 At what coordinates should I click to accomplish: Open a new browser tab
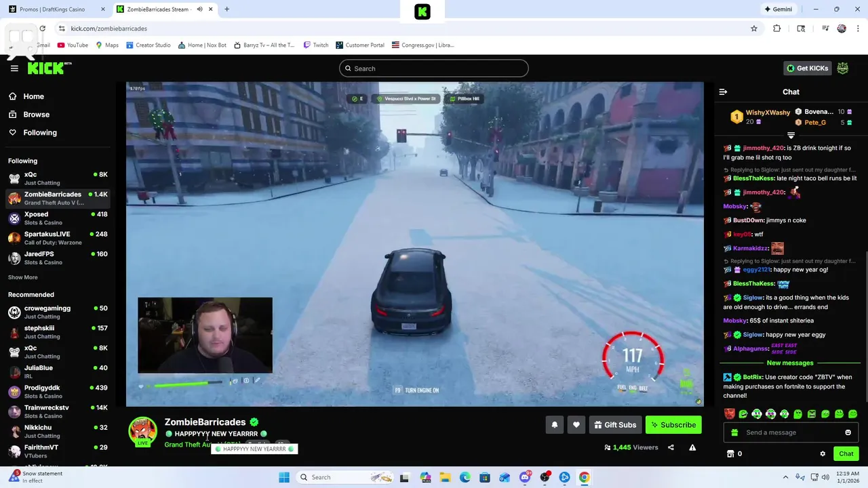226,9
